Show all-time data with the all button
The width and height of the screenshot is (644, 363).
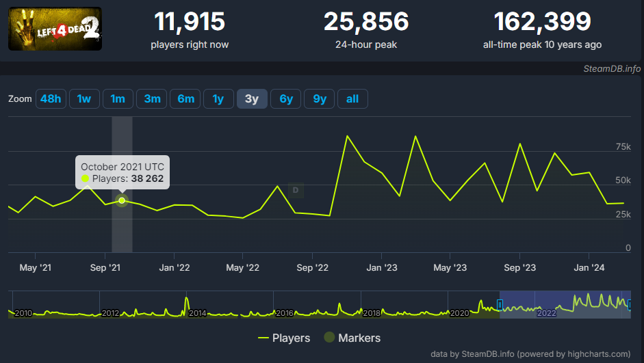click(x=353, y=99)
